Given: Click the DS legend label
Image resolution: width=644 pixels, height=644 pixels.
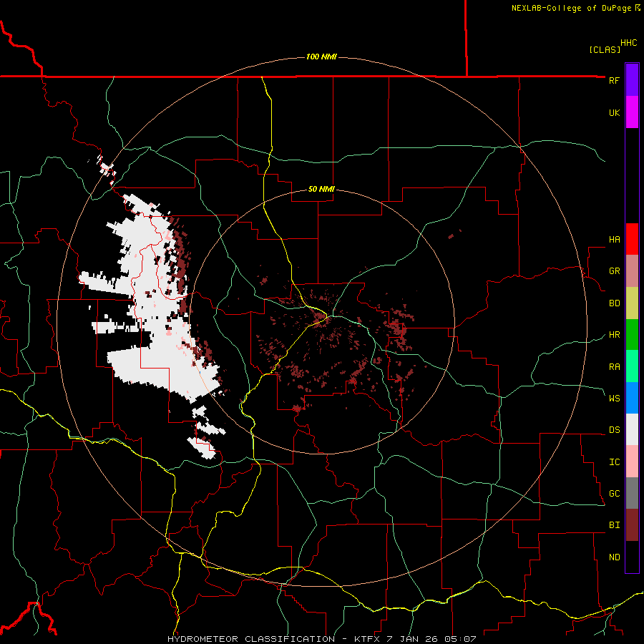Looking at the screenshot, I should click(614, 430).
